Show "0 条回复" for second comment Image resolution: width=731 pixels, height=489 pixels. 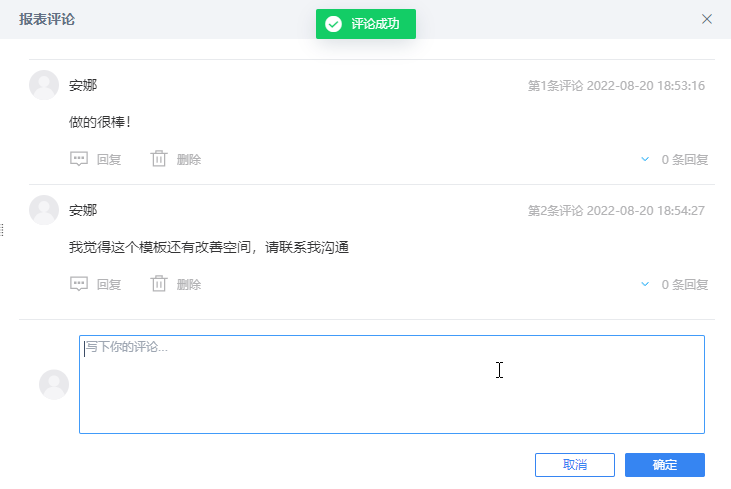[685, 284]
